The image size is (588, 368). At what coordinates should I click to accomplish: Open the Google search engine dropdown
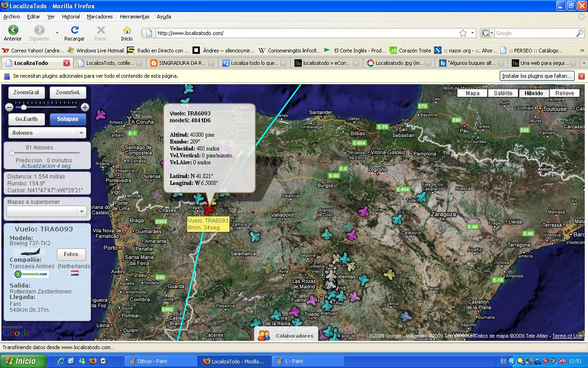click(x=487, y=33)
